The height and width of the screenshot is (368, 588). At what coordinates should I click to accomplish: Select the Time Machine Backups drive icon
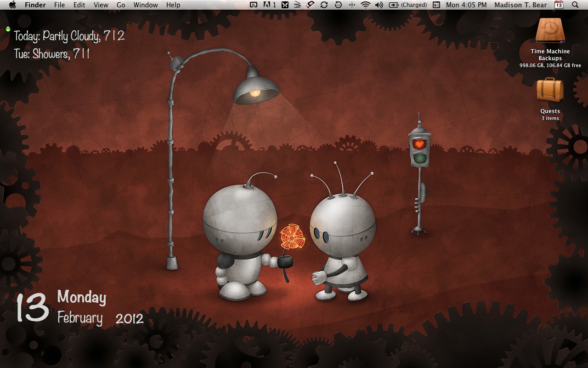click(550, 31)
